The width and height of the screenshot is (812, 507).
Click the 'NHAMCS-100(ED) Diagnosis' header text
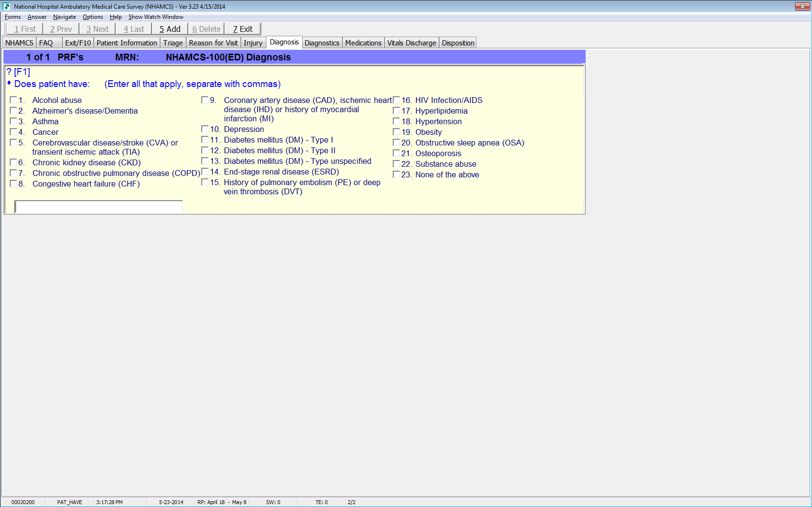(228, 57)
